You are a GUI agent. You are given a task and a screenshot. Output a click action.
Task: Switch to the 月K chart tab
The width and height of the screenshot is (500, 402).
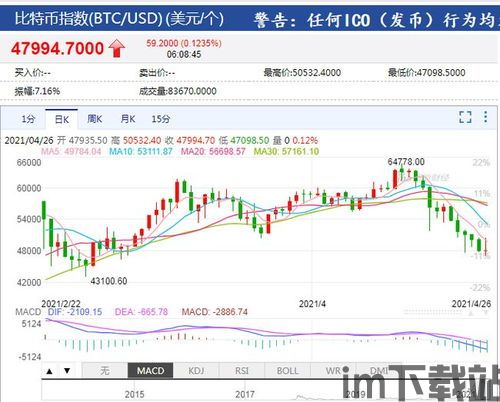(128, 119)
